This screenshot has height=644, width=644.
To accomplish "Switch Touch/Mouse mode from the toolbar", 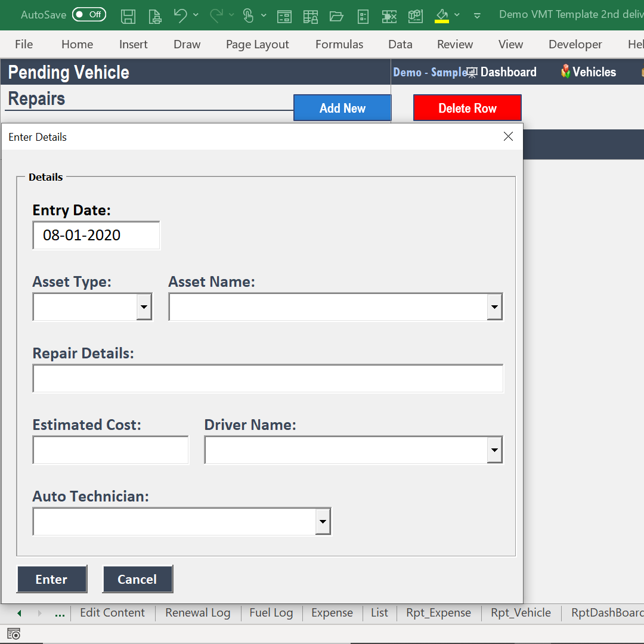I will (249, 16).
